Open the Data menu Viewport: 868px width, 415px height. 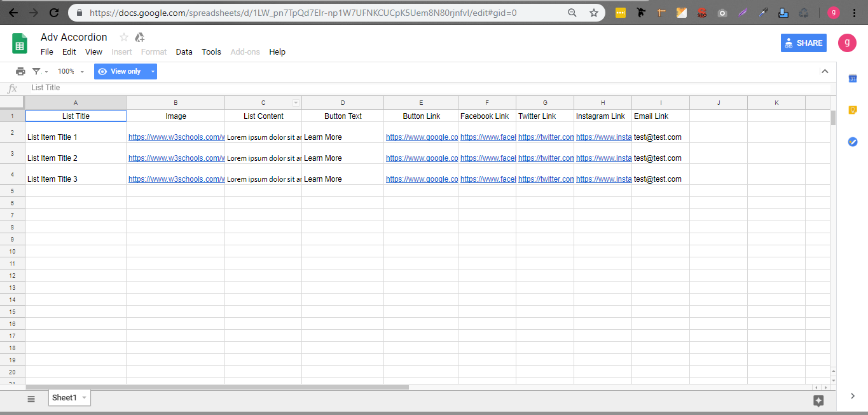point(184,52)
